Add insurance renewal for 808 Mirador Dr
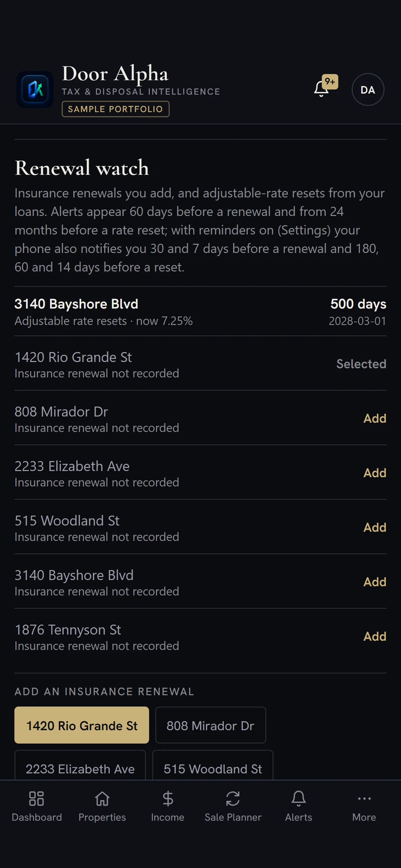 click(x=375, y=418)
